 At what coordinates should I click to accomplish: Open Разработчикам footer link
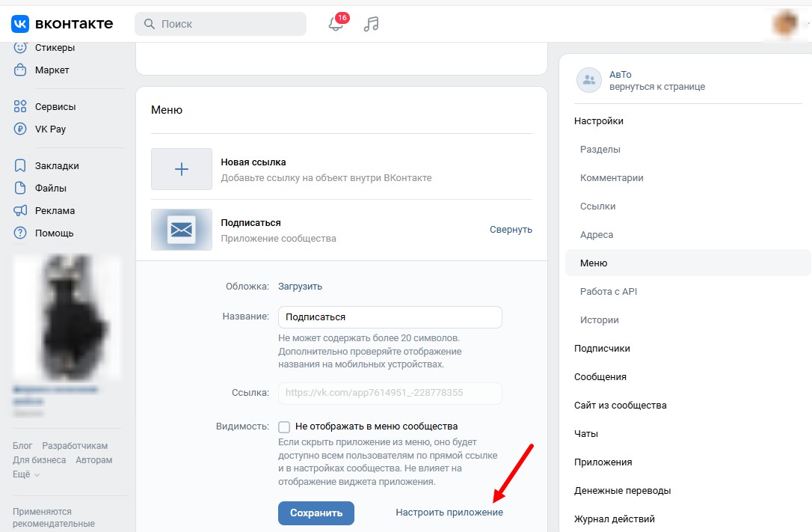click(x=75, y=446)
